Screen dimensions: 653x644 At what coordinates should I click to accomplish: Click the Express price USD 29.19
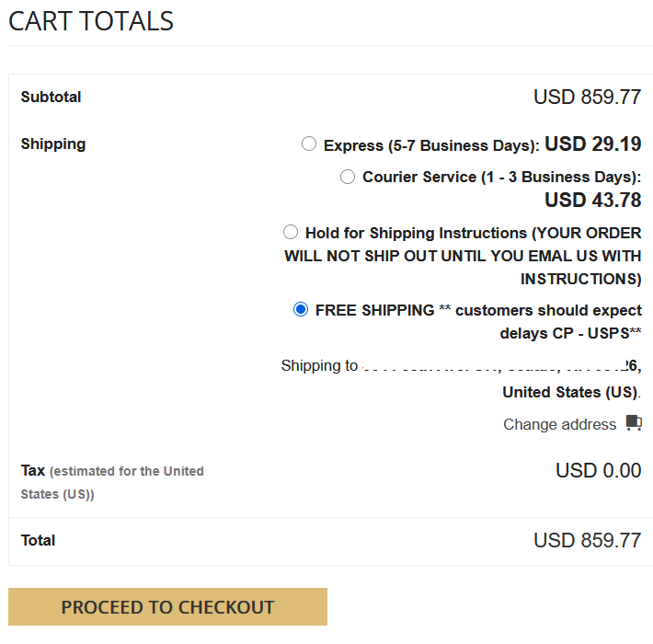pos(592,144)
